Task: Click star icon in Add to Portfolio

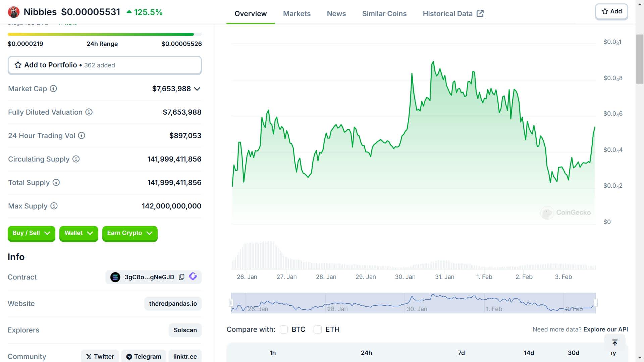Action: pyautogui.click(x=18, y=65)
